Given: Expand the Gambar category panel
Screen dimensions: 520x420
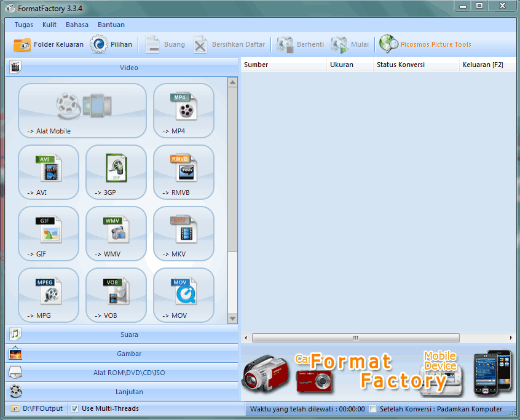Looking at the screenshot, I should (x=122, y=354).
